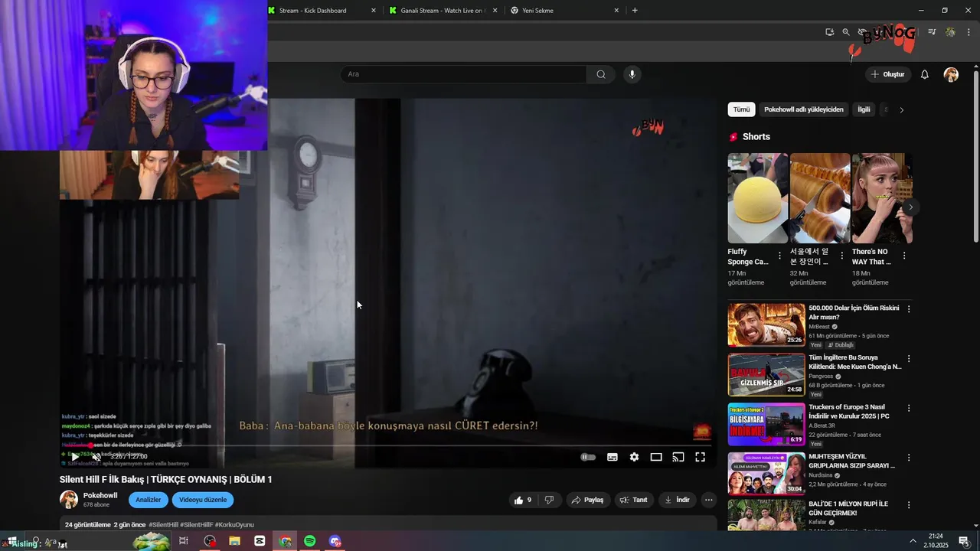This screenshot has width=980, height=551.
Task: Open the taskbar notification center icon
Action: [x=963, y=541]
